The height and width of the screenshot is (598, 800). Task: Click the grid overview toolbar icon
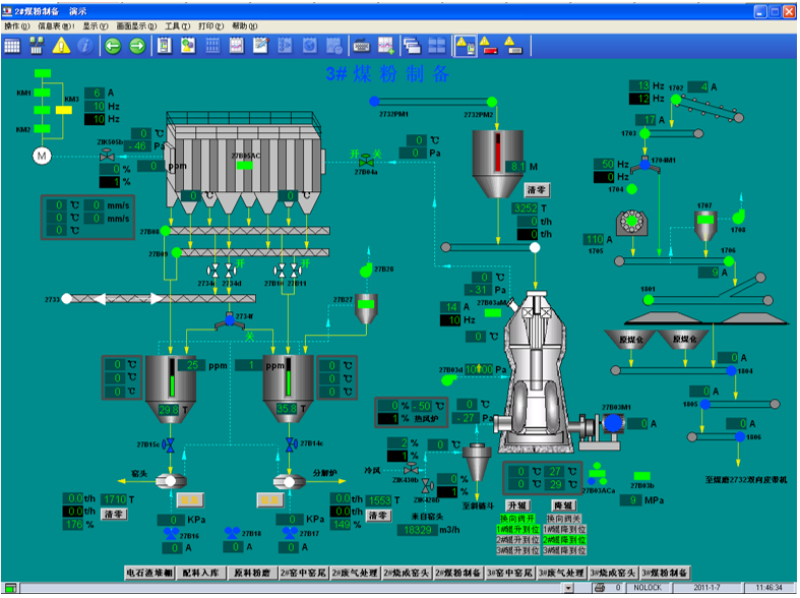pyautogui.click(x=12, y=46)
